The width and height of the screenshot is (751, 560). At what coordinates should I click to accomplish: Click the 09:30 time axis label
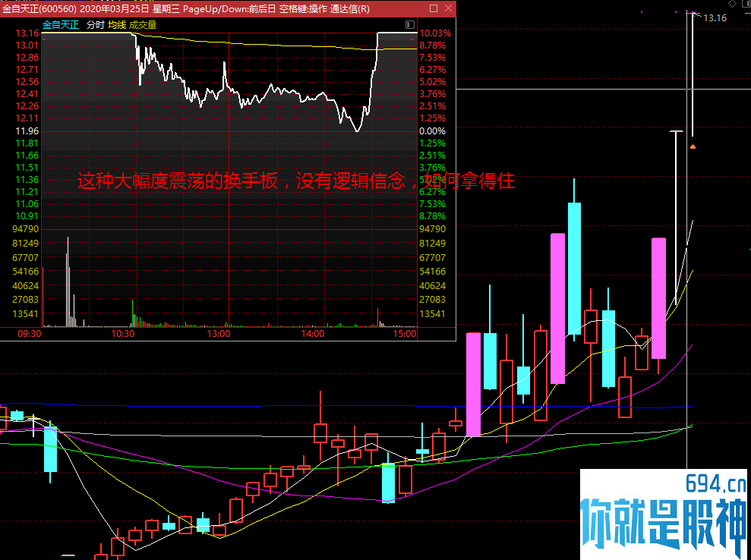tap(29, 334)
